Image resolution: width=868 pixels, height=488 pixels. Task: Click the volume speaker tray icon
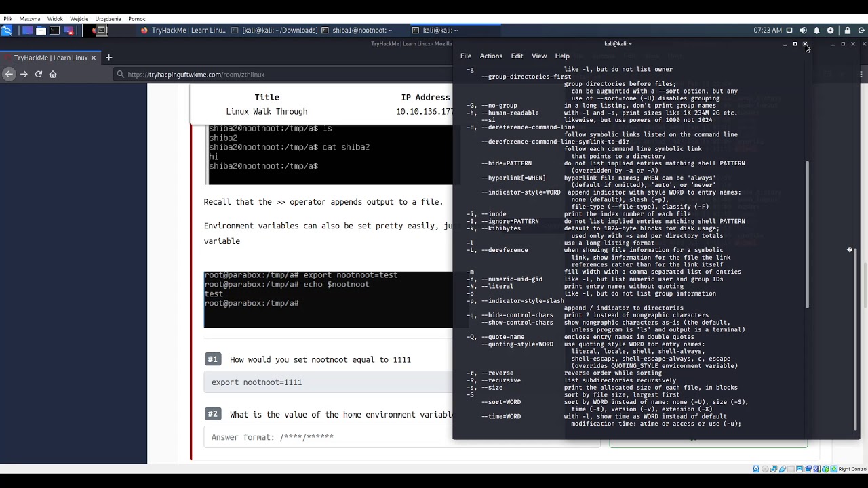point(804,30)
